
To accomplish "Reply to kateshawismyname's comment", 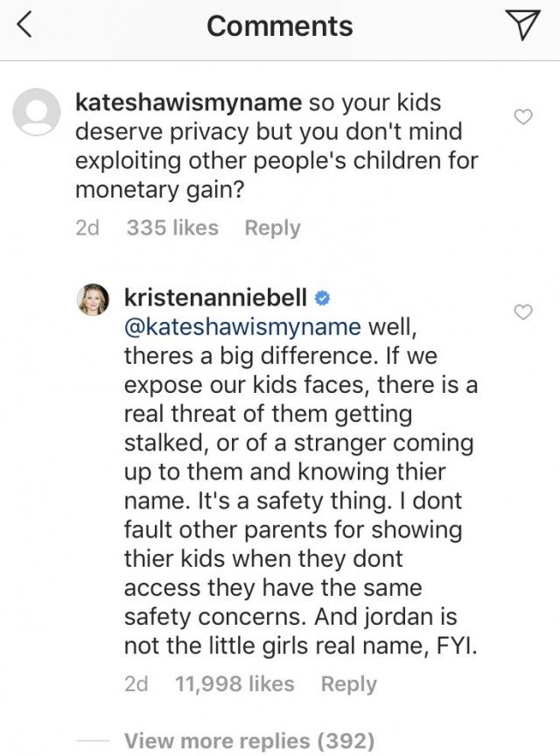I will pos(272,227).
